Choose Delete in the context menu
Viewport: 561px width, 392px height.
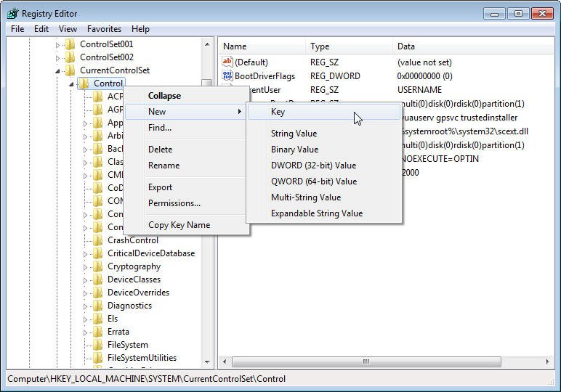coord(186,150)
